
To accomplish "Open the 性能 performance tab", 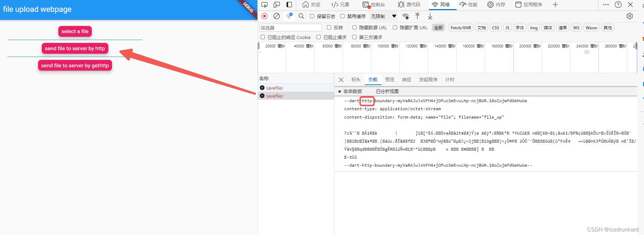I will coord(469,5).
